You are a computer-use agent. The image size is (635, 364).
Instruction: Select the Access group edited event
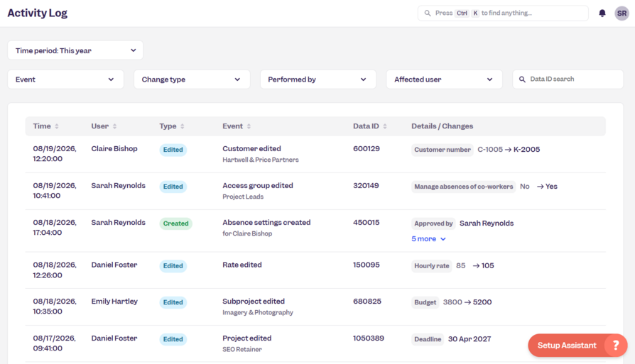258,186
